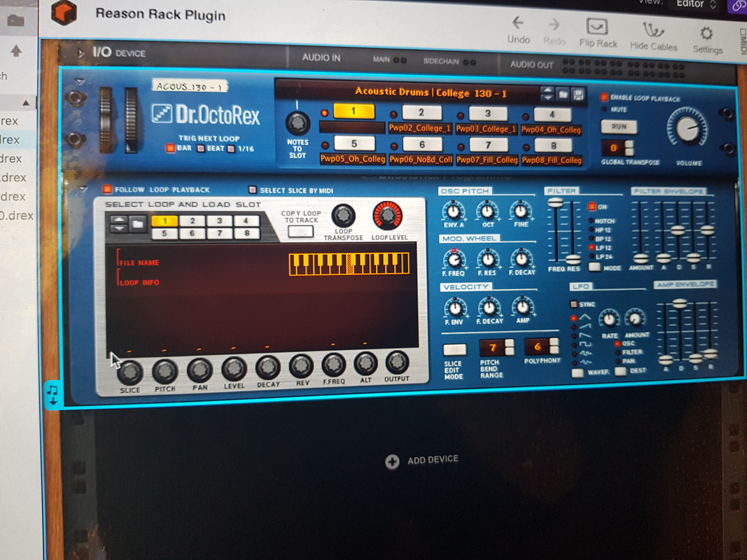Click Slice Edit Mode button
747x560 pixels.
[x=454, y=350]
